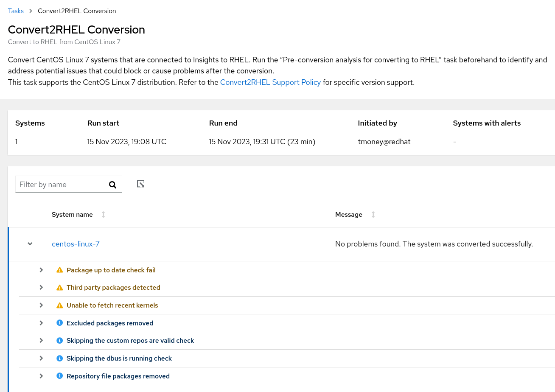Click the Run end label
This screenshot has width=555, height=392.
pos(223,123)
